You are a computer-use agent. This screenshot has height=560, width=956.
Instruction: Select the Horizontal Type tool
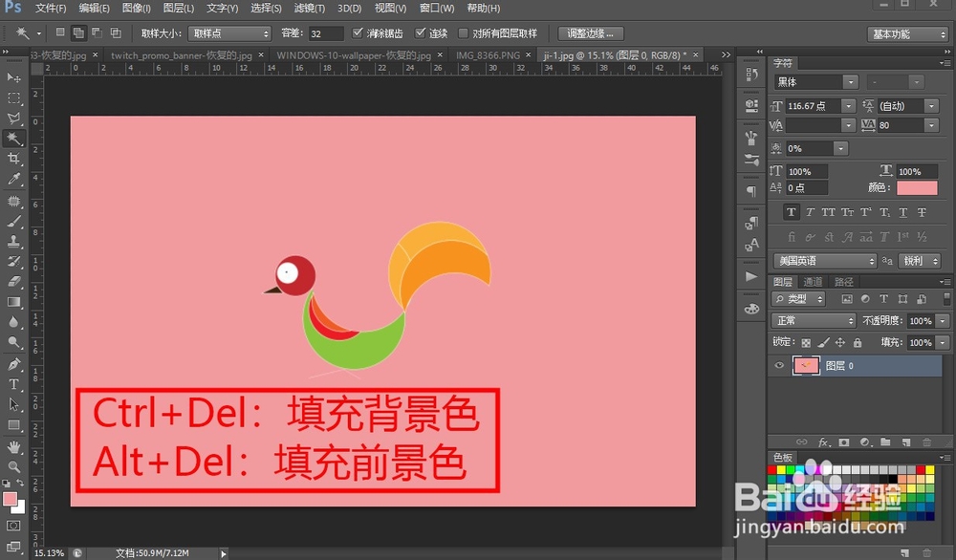tap(13, 384)
